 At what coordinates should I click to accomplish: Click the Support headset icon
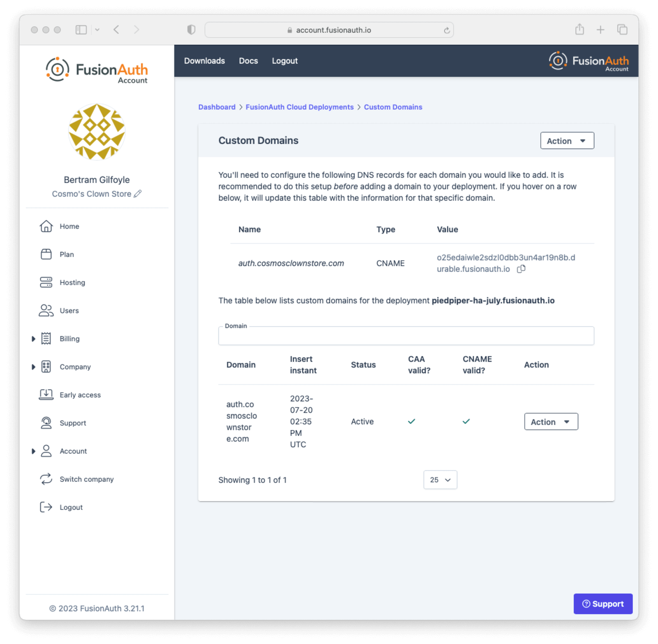click(x=46, y=423)
